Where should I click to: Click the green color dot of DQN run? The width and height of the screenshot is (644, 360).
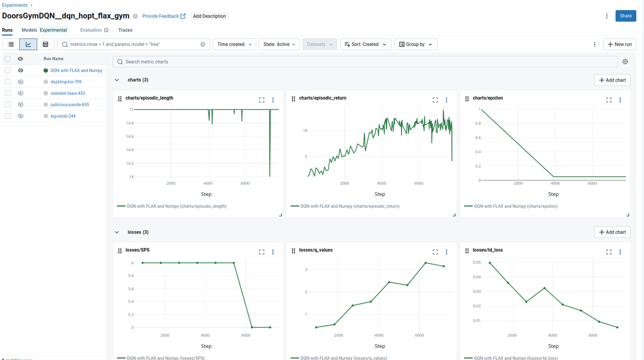46,70
